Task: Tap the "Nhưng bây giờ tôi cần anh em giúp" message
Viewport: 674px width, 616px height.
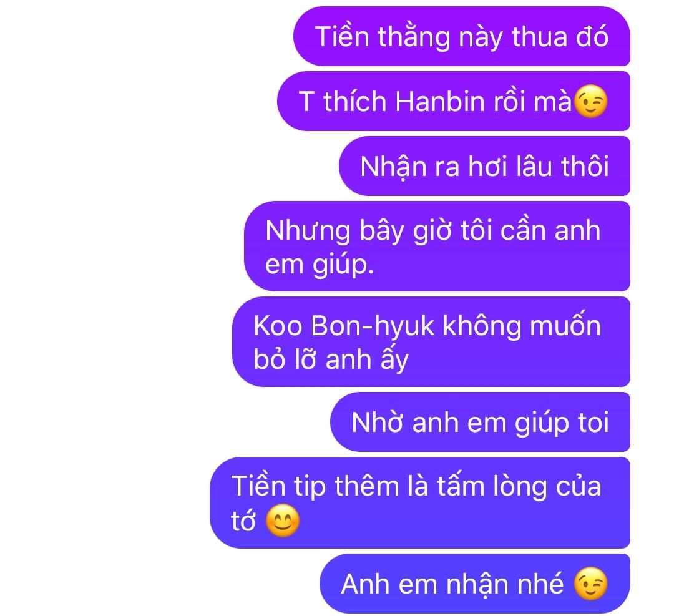Action: [437, 247]
